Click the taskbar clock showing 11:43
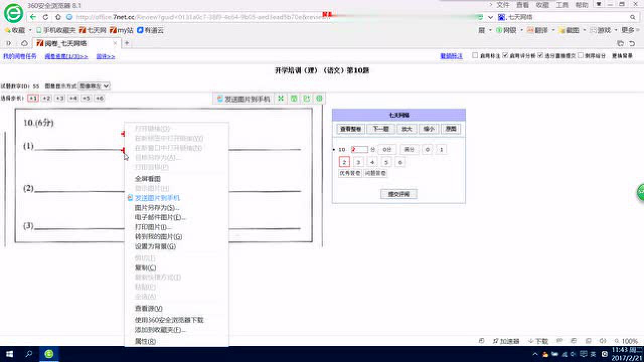644x362 pixels. point(627,354)
